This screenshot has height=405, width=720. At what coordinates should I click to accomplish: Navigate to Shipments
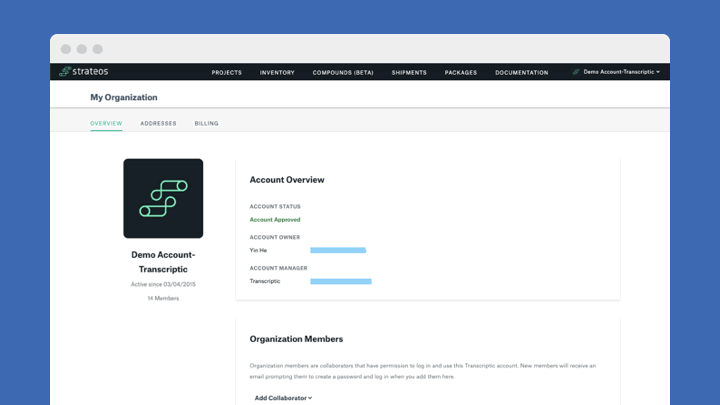point(409,73)
